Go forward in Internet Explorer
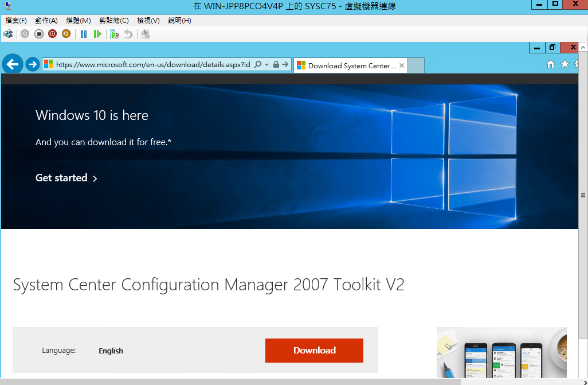Viewport: 588px width, 385px height. tap(33, 64)
